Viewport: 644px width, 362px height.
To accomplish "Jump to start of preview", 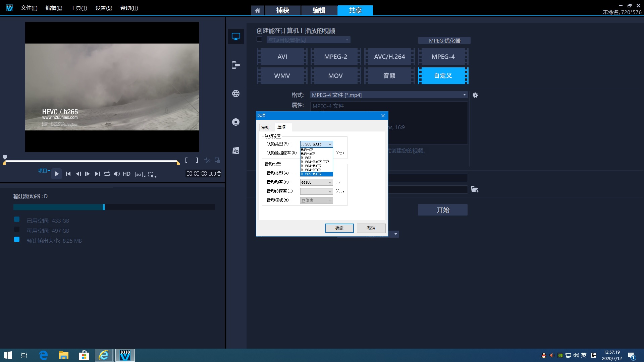I will pyautogui.click(x=68, y=174).
